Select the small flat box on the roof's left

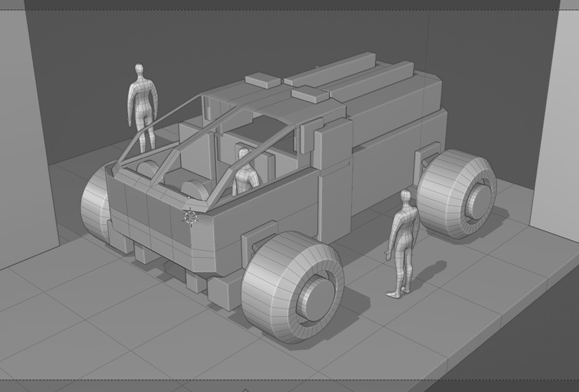pos(262,81)
